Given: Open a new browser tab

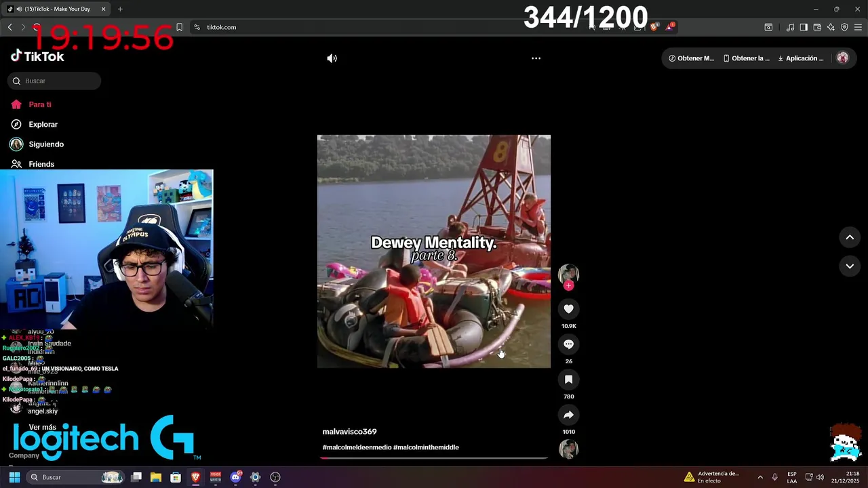Looking at the screenshot, I should click(x=120, y=9).
